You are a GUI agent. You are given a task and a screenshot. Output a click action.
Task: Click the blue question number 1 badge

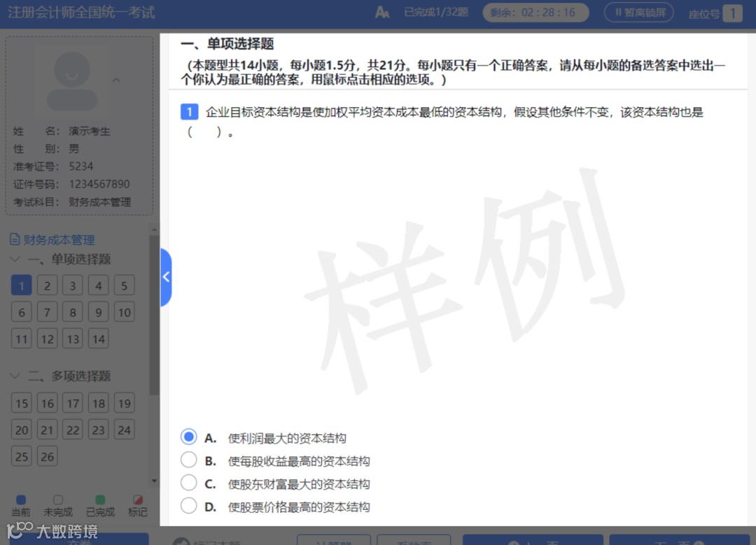190,112
